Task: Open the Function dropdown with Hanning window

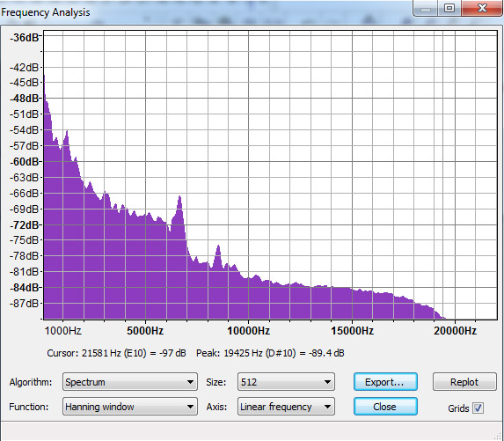Action: point(130,407)
